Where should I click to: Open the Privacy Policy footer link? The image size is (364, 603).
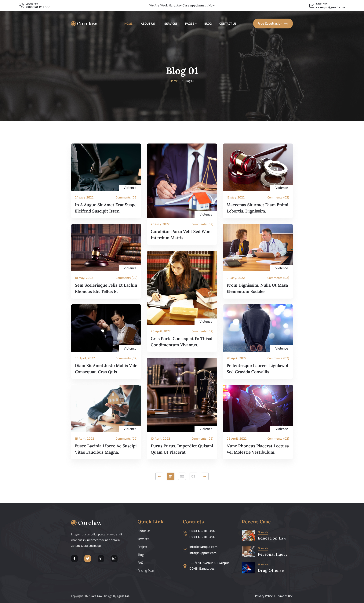[264, 596]
